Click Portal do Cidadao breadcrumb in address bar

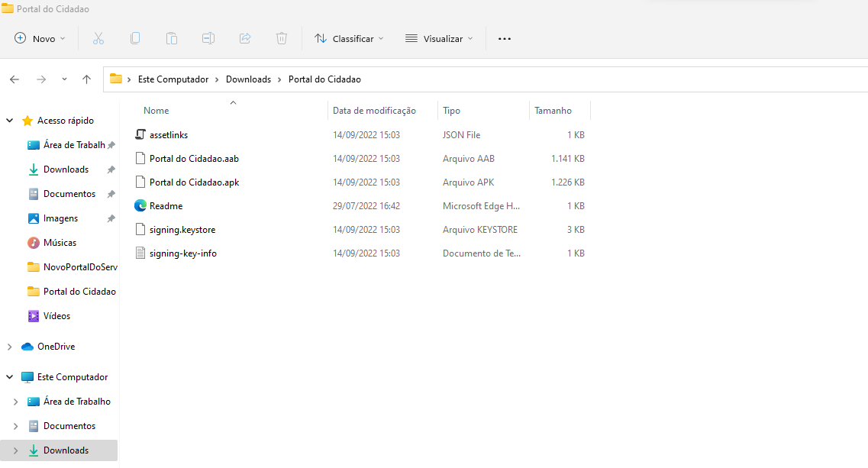pos(324,79)
